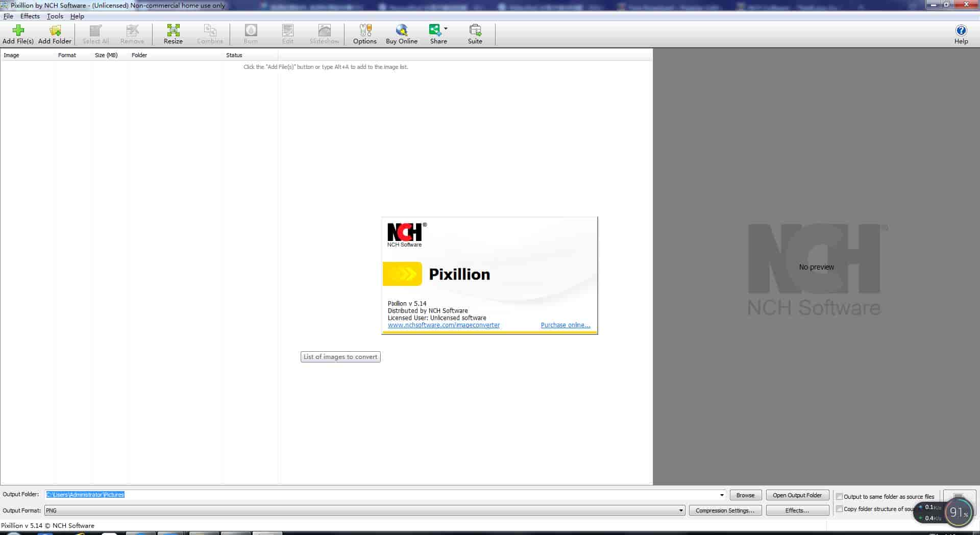The image size is (980, 535).
Task: Check copy folder structure of source option
Action: (x=840, y=508)
